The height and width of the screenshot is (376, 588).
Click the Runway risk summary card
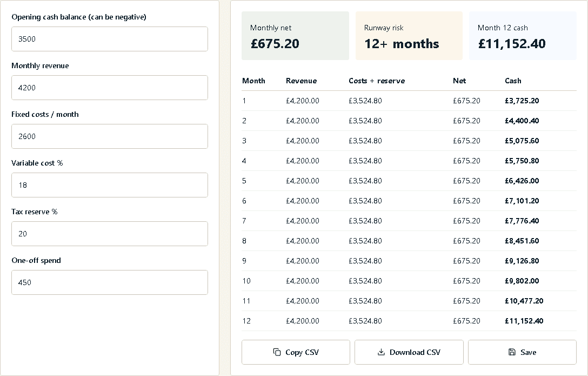coord(409,36)
